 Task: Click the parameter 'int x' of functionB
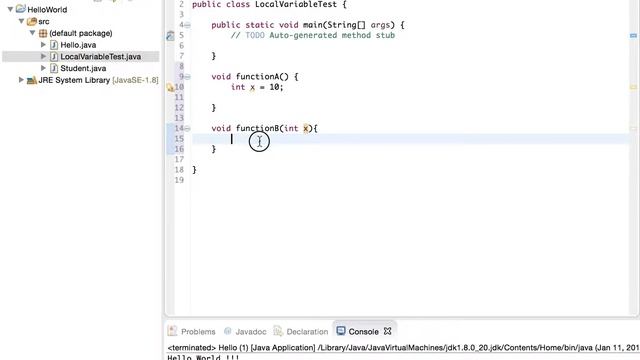296,129
